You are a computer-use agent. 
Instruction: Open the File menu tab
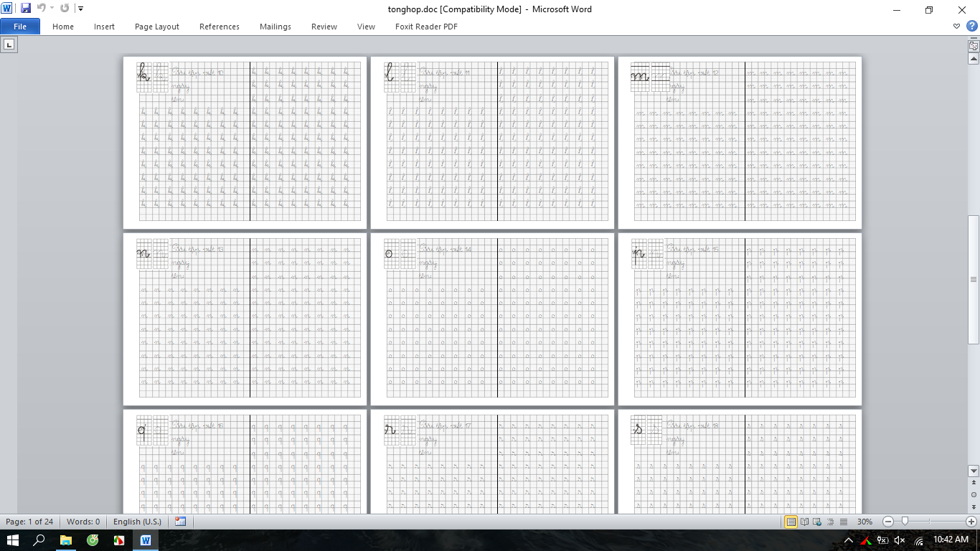[x=20, y=27]
